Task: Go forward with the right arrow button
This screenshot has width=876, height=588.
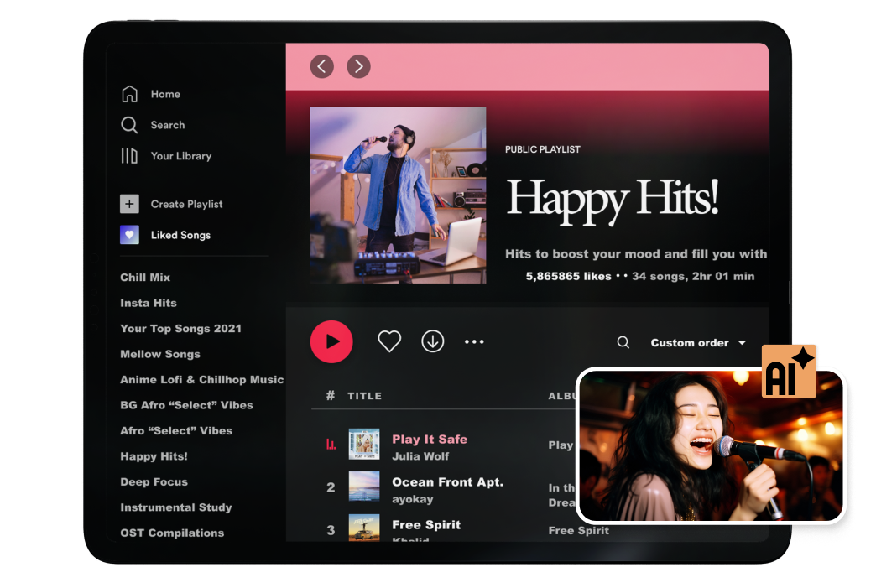Action: click(358, 66)
